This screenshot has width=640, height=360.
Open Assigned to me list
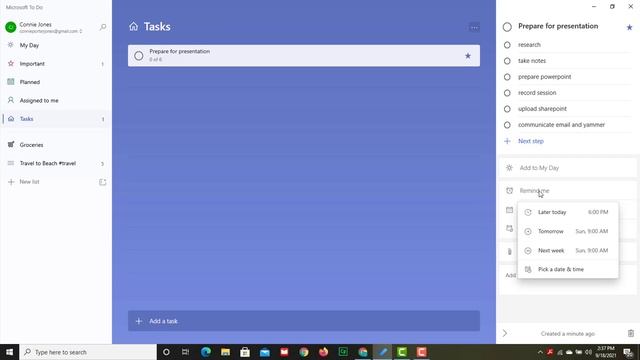click(x=56, y=100)
